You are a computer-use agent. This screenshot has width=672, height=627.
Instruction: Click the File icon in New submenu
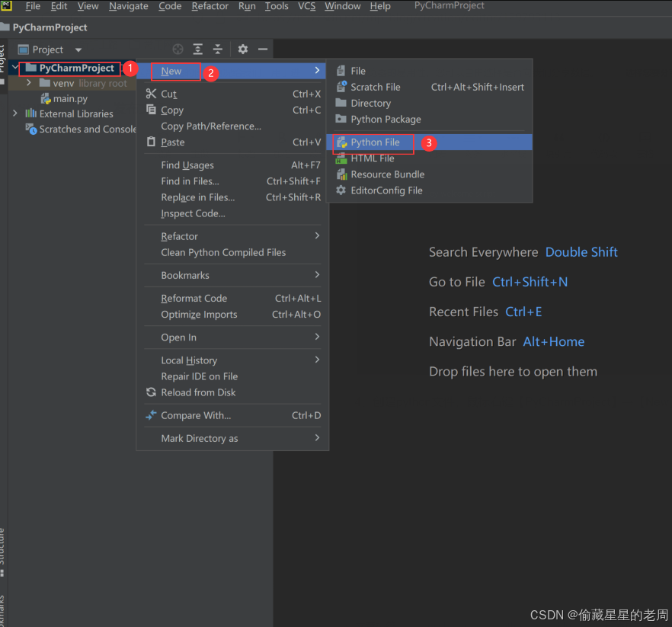pyautogui.click(x=341, y=71)
